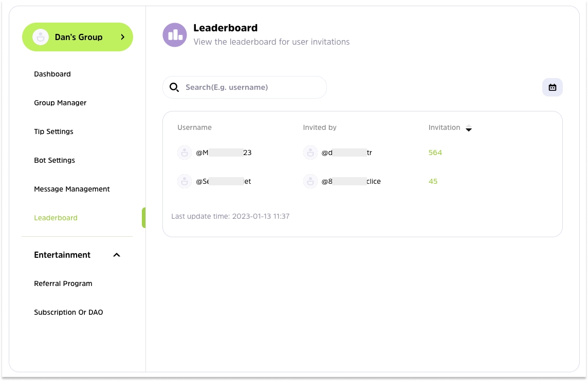Screen dimensions: 588x381
Task: Open Message Management page
Action: [x=71, y=189]
